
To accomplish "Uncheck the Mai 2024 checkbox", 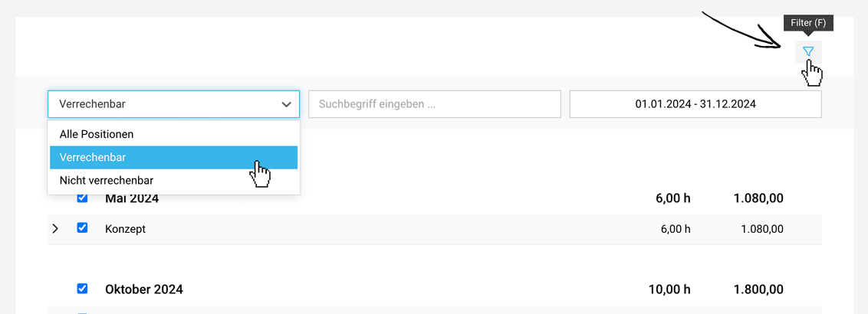I will point(82,198).
